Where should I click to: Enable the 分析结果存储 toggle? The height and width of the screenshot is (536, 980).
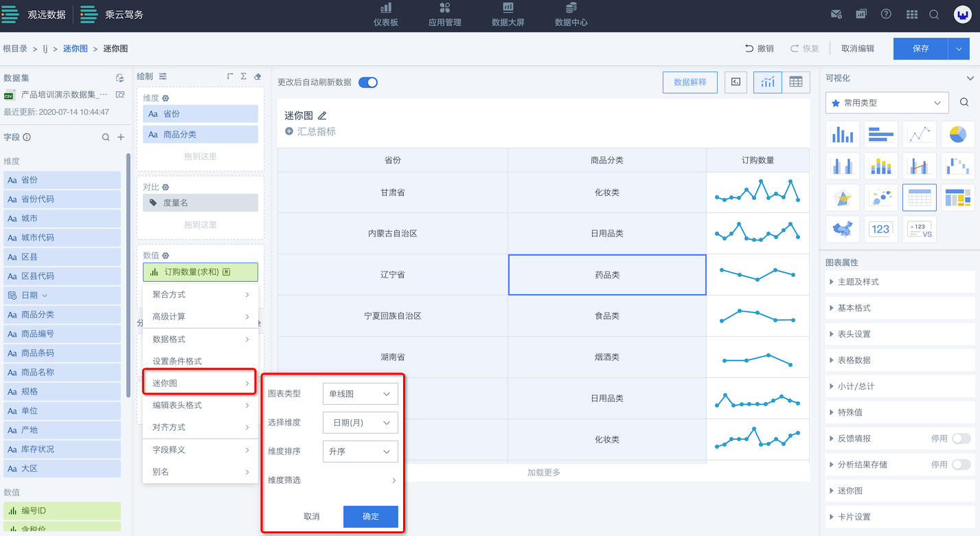(x=961, y=465)
